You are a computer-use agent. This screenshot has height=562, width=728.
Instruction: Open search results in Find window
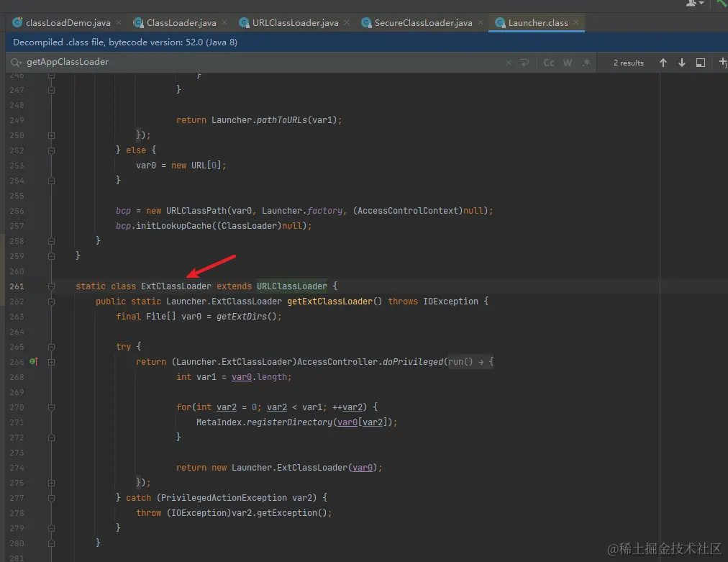pos(701,63)
